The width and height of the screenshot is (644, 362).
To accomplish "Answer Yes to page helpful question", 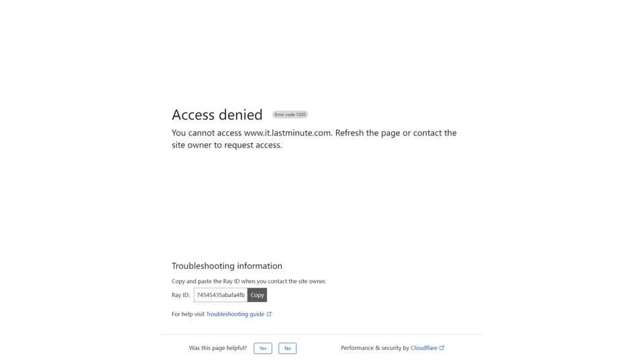I will pyautogui.click(x=263, y=348).
